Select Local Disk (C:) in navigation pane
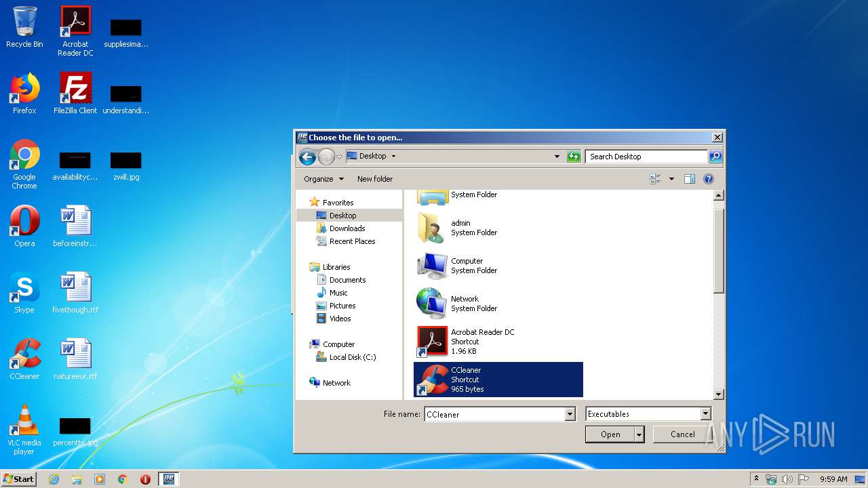This screenshot has height=488, width=868. click(352, 357)
